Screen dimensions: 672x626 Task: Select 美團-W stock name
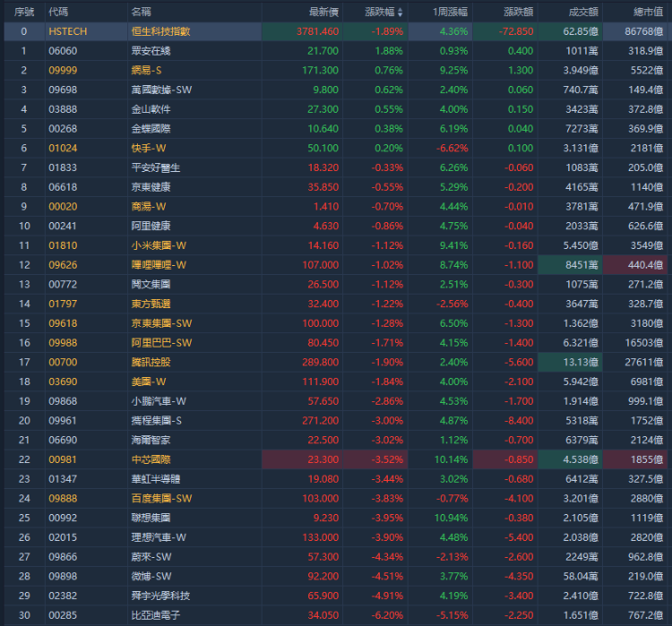point(148,382)
